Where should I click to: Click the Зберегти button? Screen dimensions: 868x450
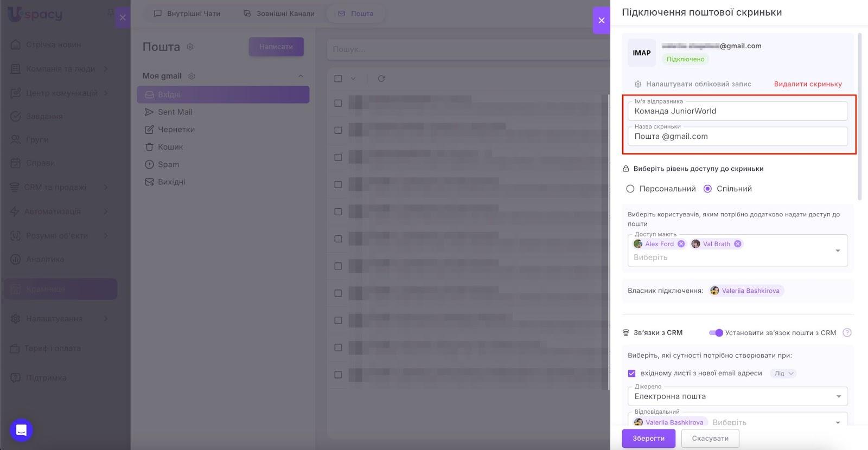(x=648, y=438)
